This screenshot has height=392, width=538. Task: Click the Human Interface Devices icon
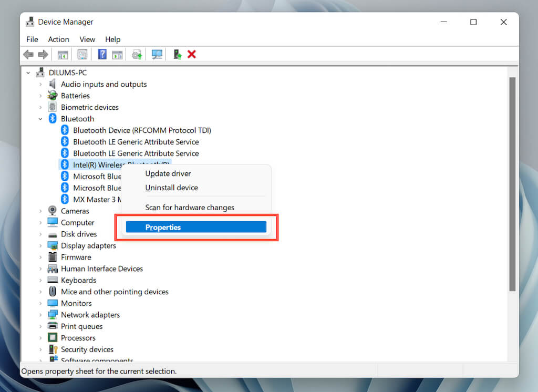point(53,269)
